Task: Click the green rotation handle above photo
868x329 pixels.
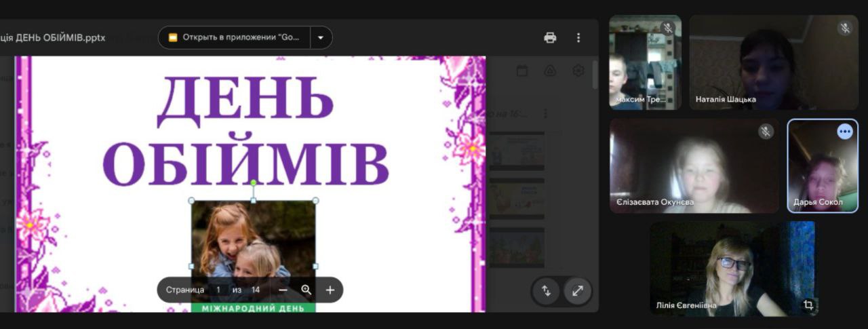Action: coord(254,182)
